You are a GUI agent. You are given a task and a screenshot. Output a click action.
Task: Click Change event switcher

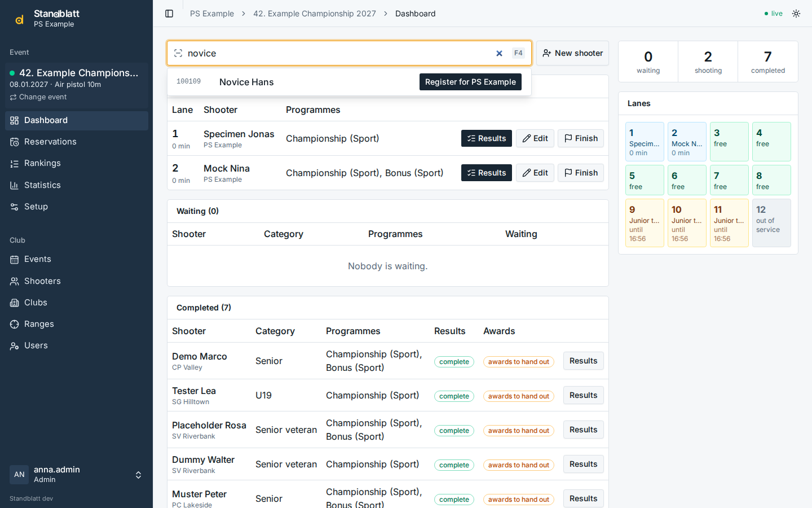pos(38,97)
